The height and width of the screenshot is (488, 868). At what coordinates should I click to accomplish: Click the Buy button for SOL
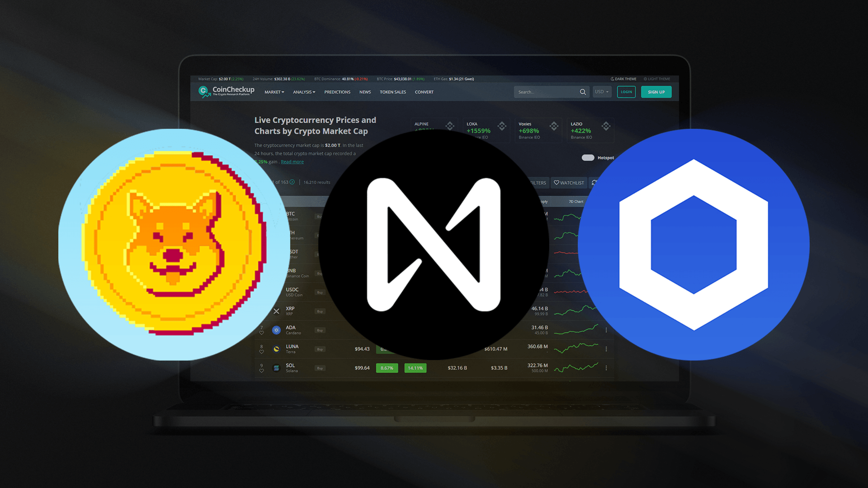320,368
